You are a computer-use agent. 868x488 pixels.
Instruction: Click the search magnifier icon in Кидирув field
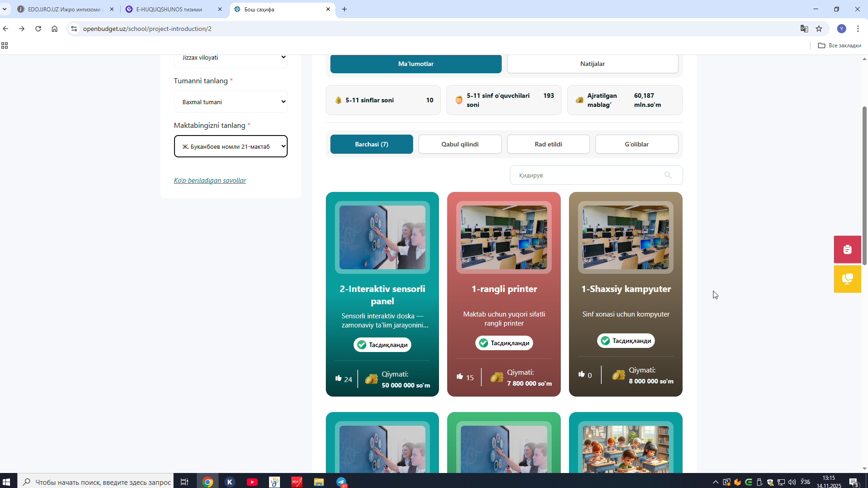tap(668, 175)
